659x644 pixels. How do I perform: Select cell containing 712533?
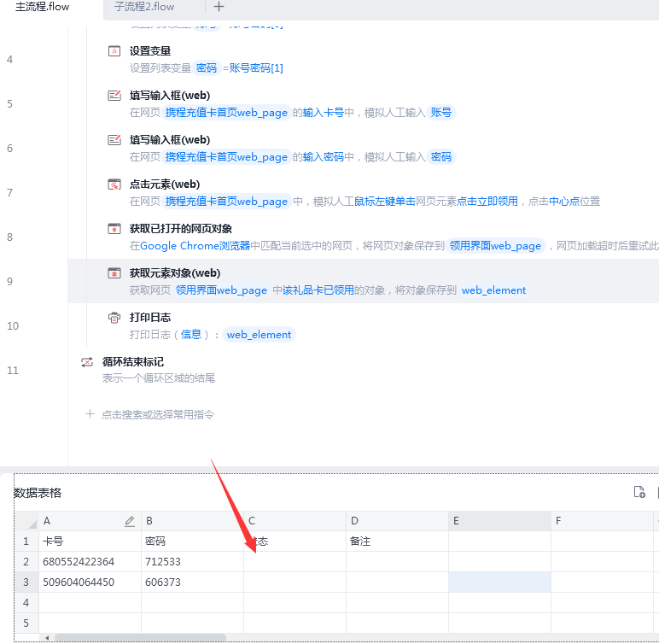click(x=192, y=562)
